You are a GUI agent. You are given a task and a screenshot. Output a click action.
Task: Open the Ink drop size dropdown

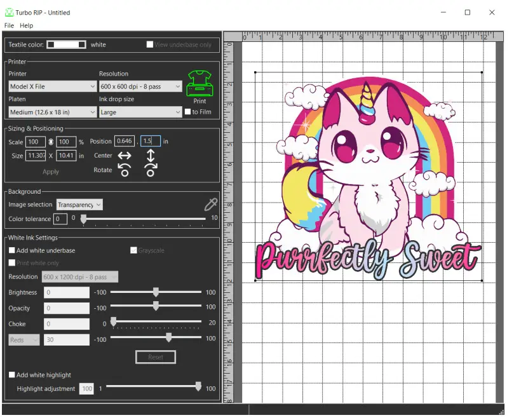140,112
